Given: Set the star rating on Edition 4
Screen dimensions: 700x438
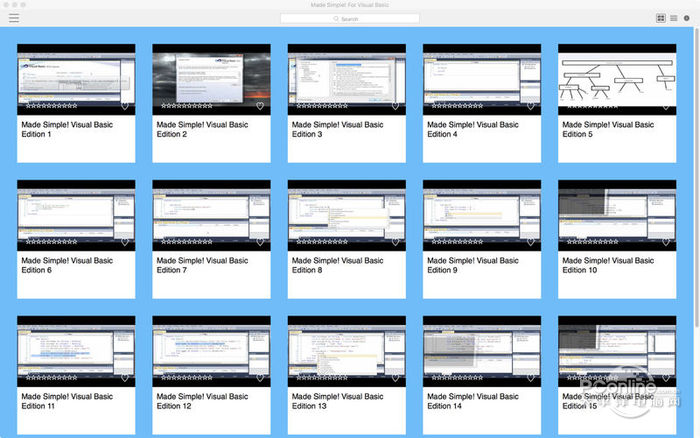Looking at the screenshot, I should 458,106.
